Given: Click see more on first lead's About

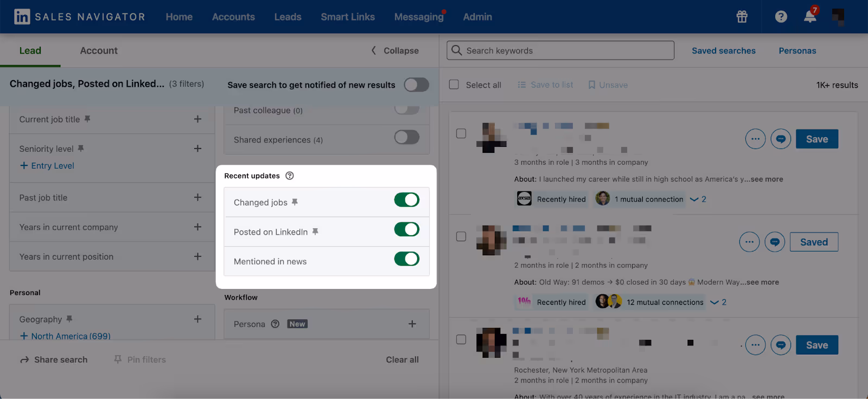Looking at the screenshot, I should point(767,179).
